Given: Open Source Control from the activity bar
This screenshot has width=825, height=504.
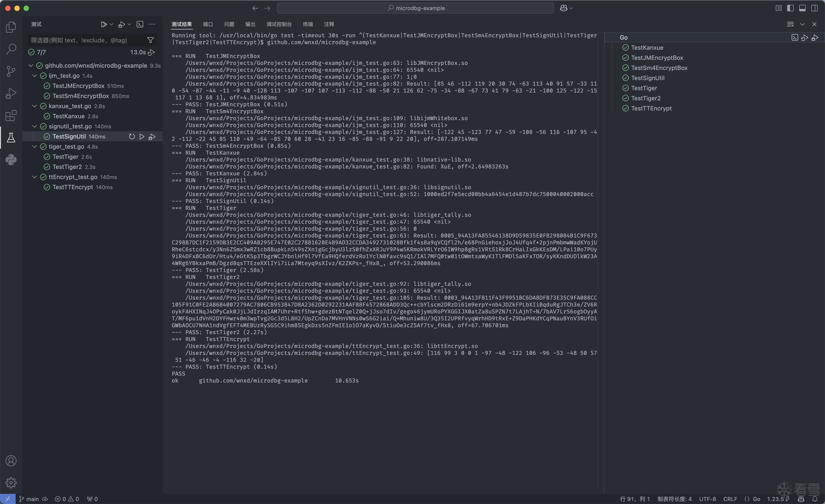Looking at the screenshot, I should 11,71.
